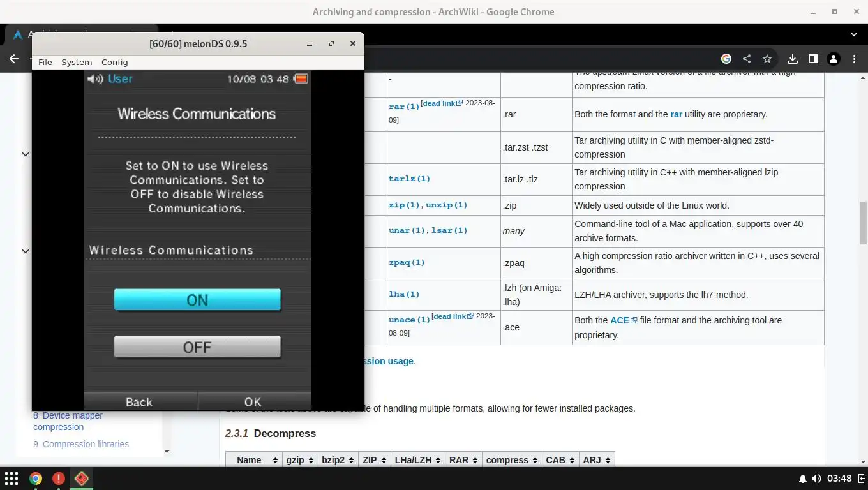
Task: Open Chrome's tab search chevron
Action: click(854, 34)
